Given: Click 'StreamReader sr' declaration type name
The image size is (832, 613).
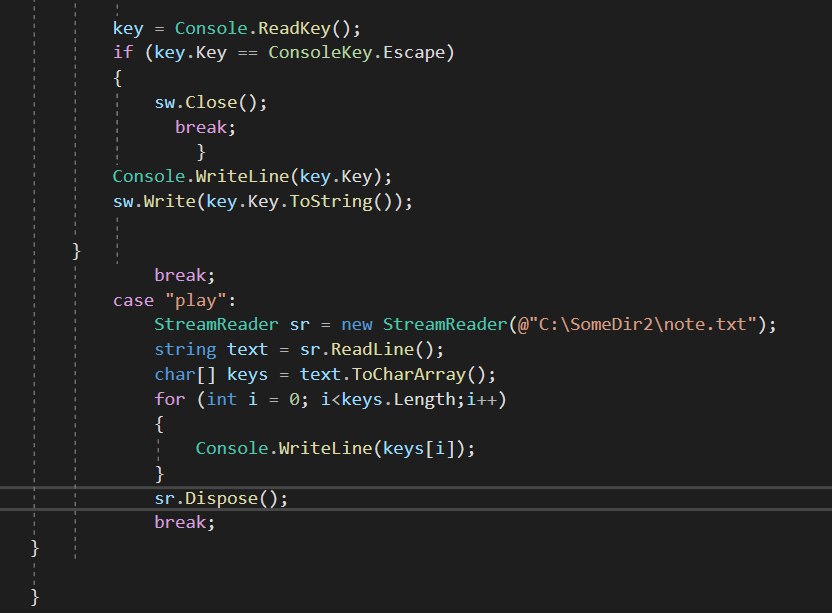Looking at the screenshot, I should [216, 324].
